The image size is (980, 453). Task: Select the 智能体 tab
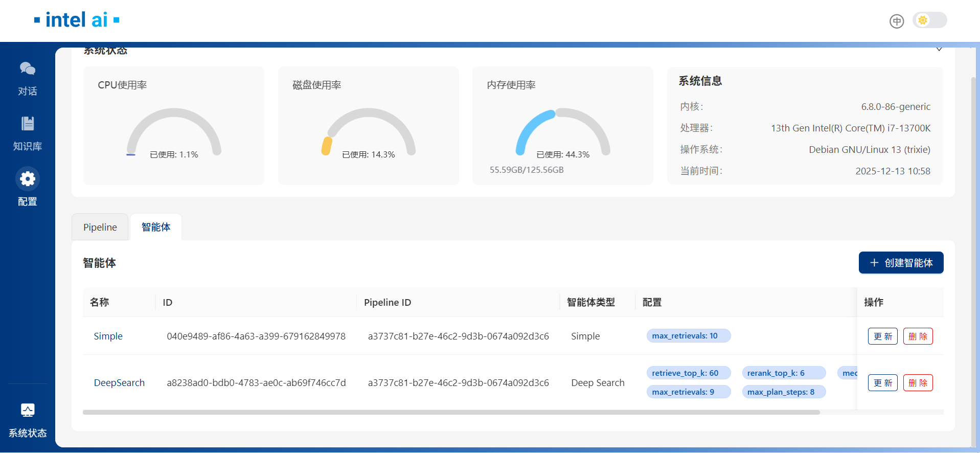pos(156,227)
